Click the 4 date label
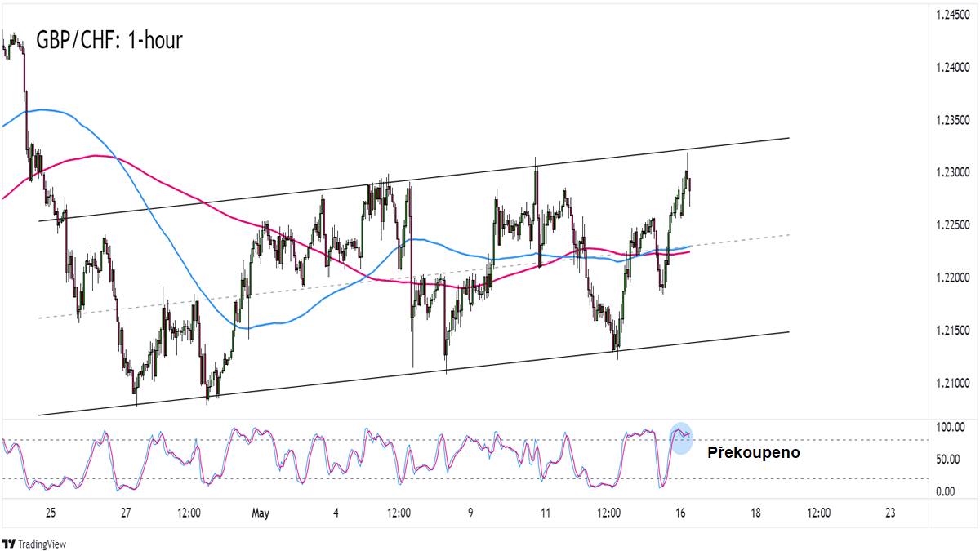Viewport: 980px width, 551px height. pyautogui.click(x=336, y=513)
